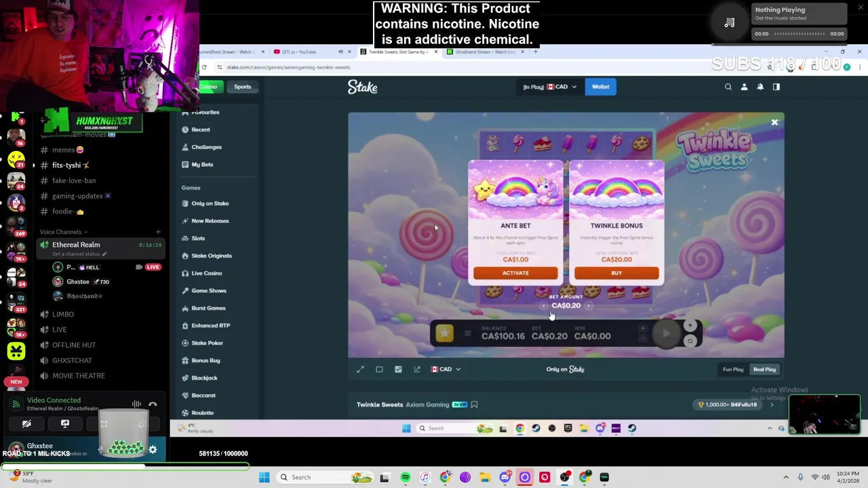Screen dimensions: 868x488
Task: Click the browser address bar URL
Action: point(288,67)
